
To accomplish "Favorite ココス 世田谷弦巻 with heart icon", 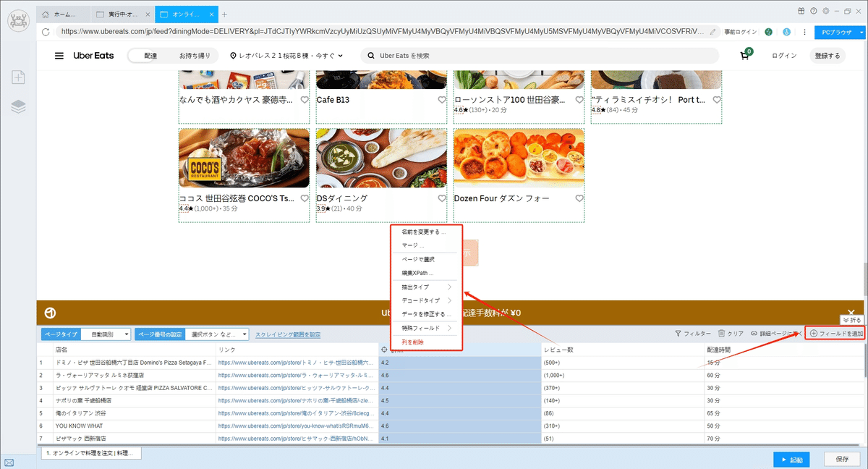I will pos(305,198).
